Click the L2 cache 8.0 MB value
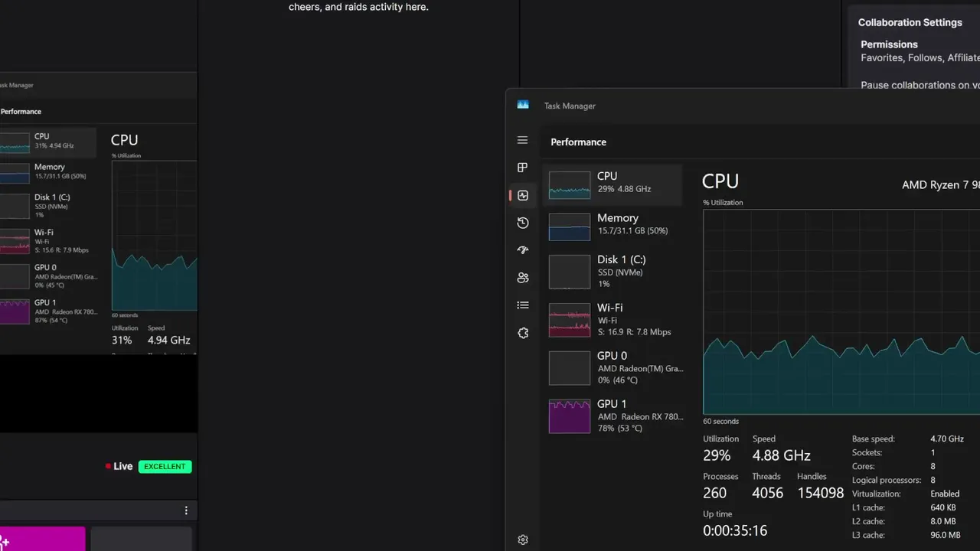980x551 pixels. point(943,522)
